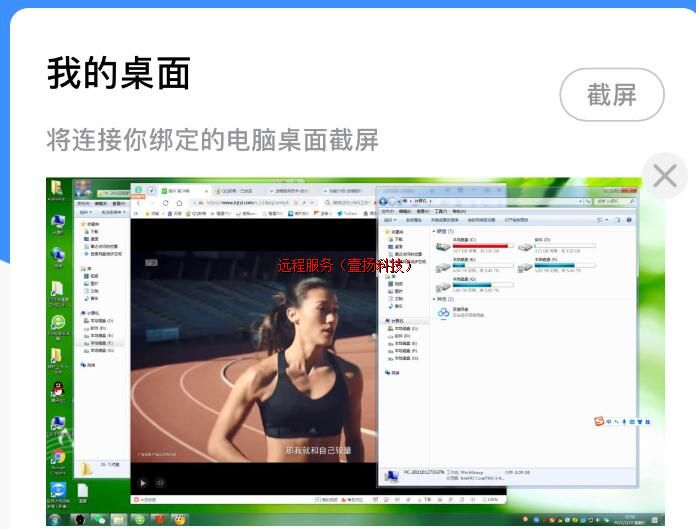Click the Explorer back navigation button
The width and height of the screenshot is (696, 529).
point(384,202)
